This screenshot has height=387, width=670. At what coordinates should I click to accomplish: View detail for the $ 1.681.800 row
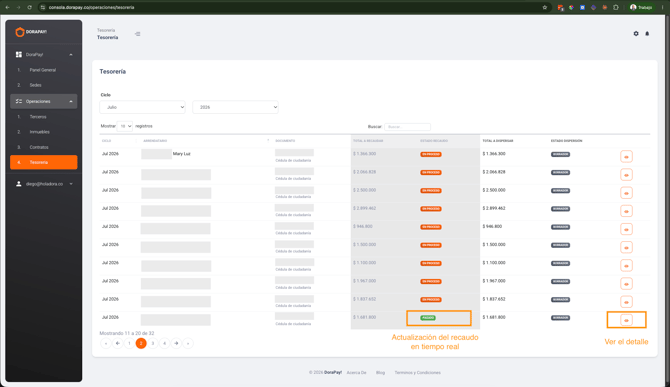(x=626, y=320)
